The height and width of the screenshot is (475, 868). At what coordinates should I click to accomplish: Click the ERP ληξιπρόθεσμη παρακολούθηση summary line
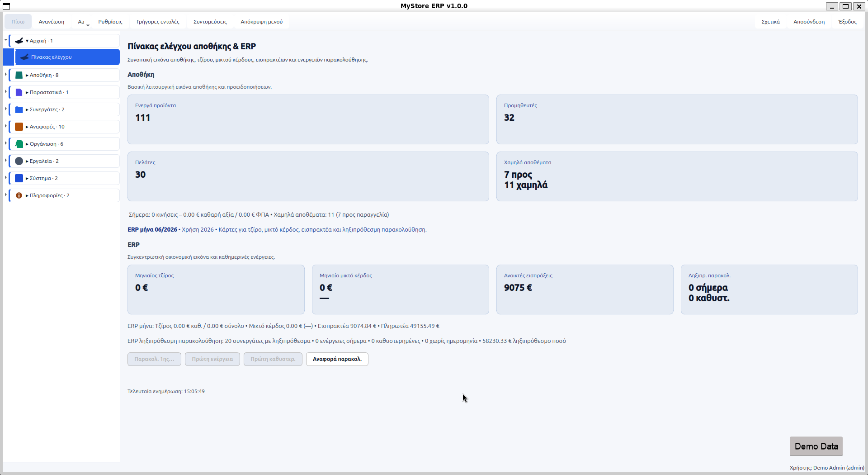point(347,341)
